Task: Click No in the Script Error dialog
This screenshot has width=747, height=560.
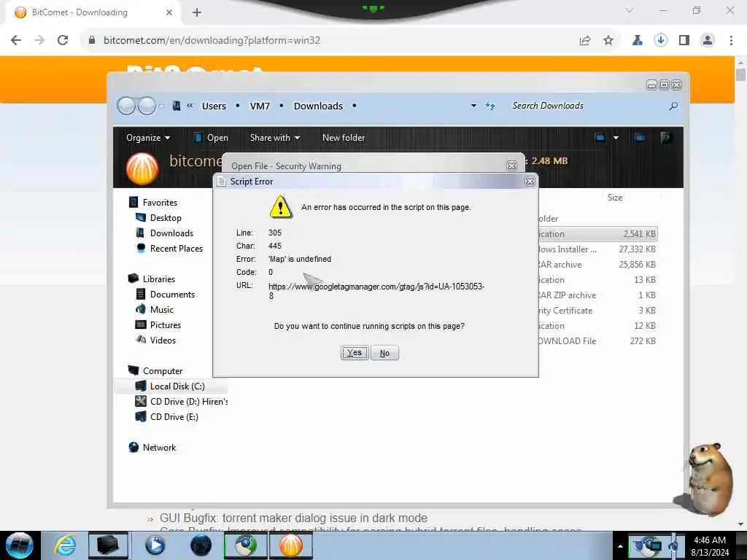Action: click(384, 353)
